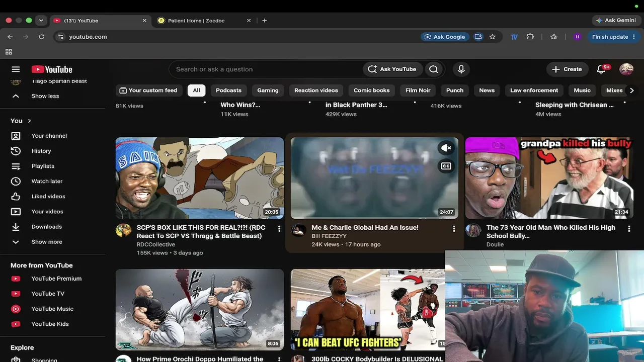Select the Comic books chip
This screenshot has width=644, height=362.
click(x=371, y=90)
